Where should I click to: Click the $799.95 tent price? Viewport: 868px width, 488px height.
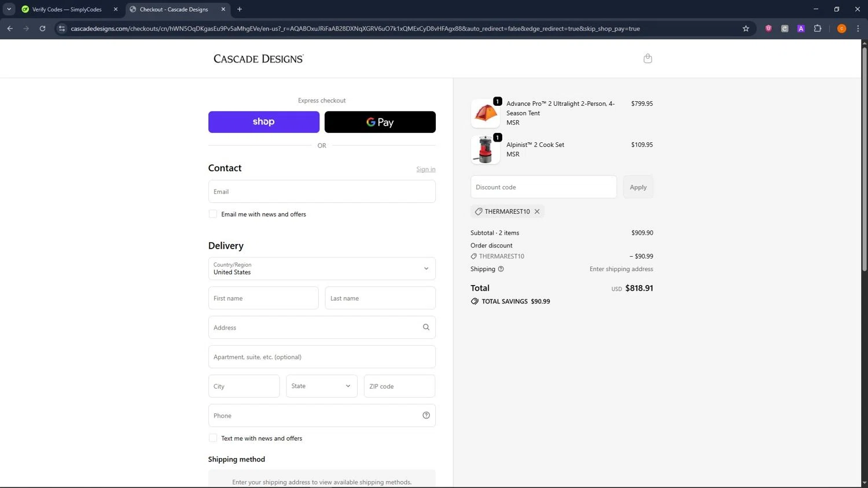tap(642, 103)
